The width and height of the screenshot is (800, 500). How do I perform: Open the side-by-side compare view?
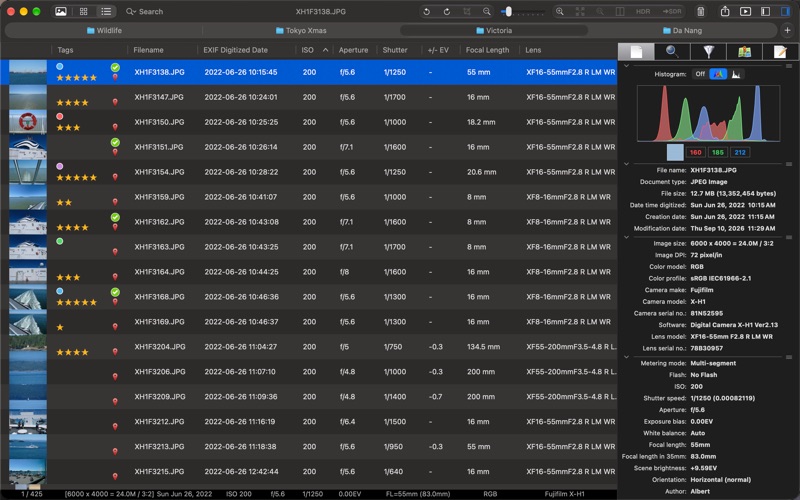click(620, 11)
